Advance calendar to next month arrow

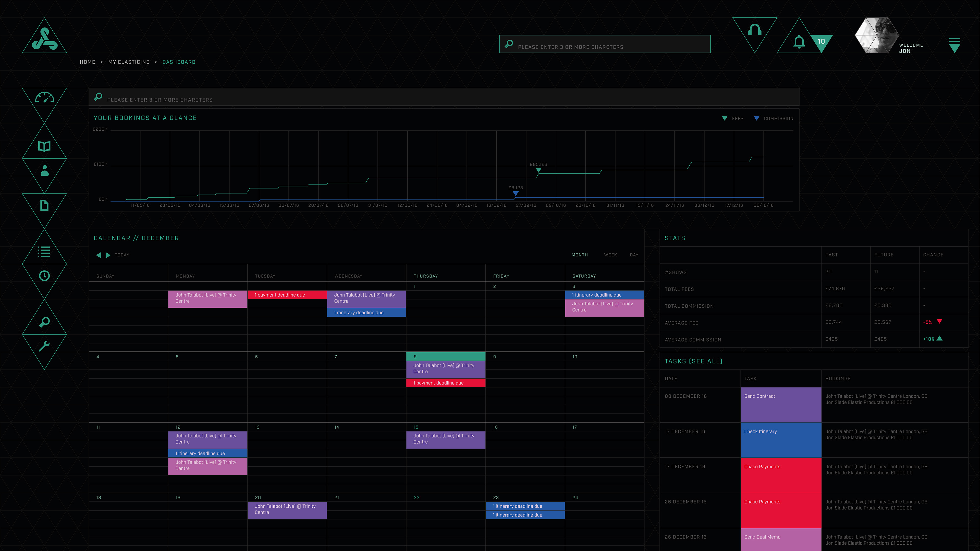tap(108, 255)
